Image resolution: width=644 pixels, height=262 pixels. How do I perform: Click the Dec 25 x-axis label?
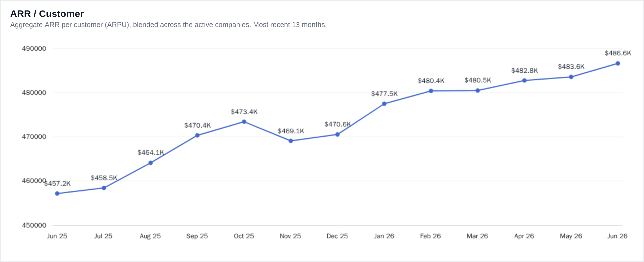click(x=337, y=236)
